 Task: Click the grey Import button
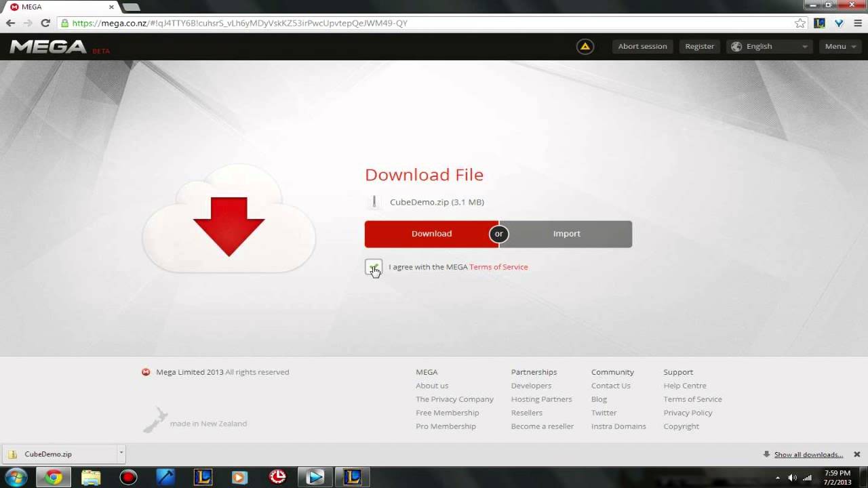(566, 234)
